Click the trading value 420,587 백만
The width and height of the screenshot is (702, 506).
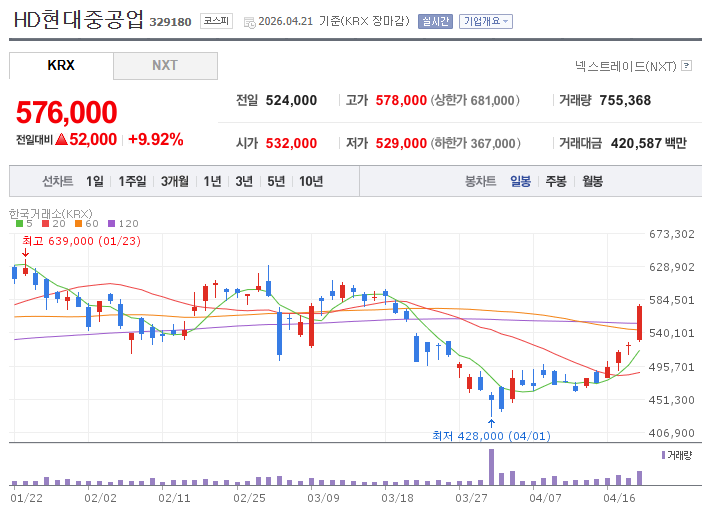[x=649, y=143]
